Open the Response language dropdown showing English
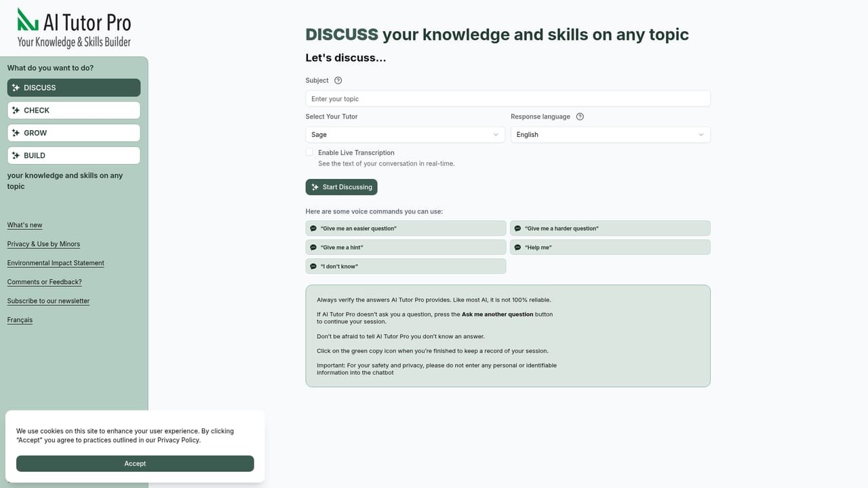868x488 pixels. (610, 135)
